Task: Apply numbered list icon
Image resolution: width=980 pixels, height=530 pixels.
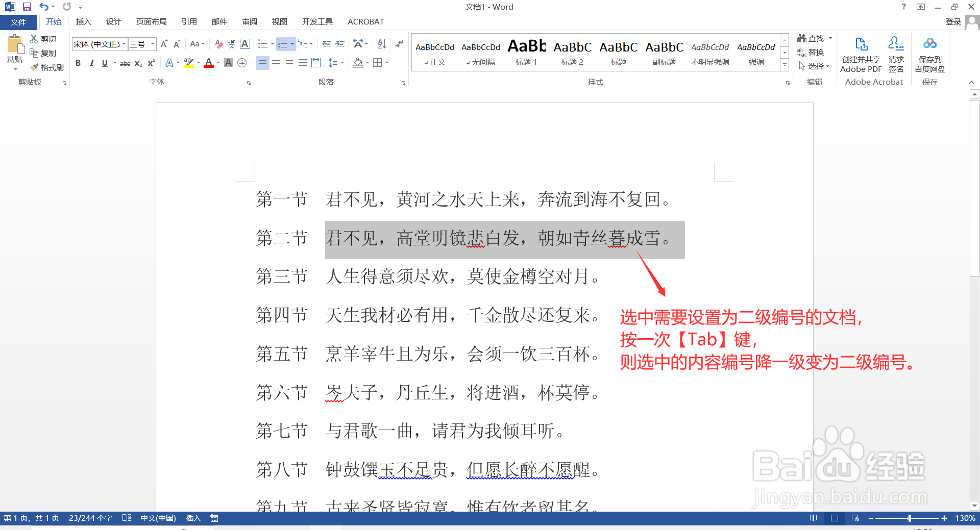Action: pos(283,44)
